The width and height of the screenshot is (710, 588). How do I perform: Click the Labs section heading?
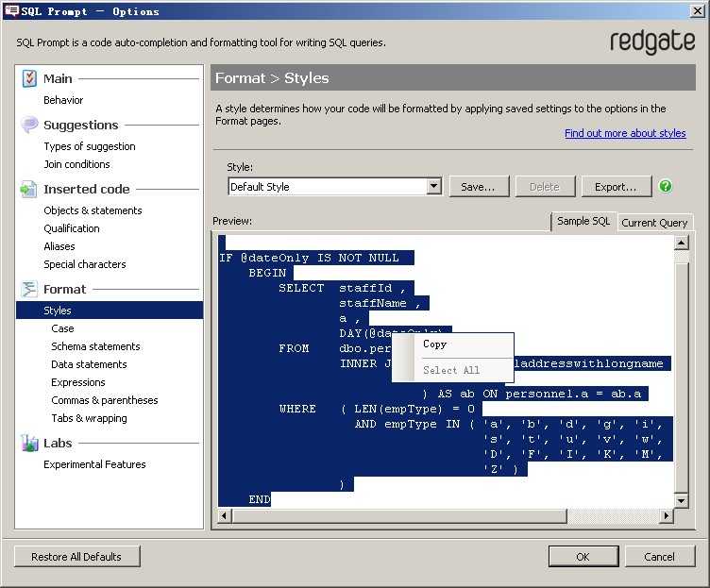(58, 444)
